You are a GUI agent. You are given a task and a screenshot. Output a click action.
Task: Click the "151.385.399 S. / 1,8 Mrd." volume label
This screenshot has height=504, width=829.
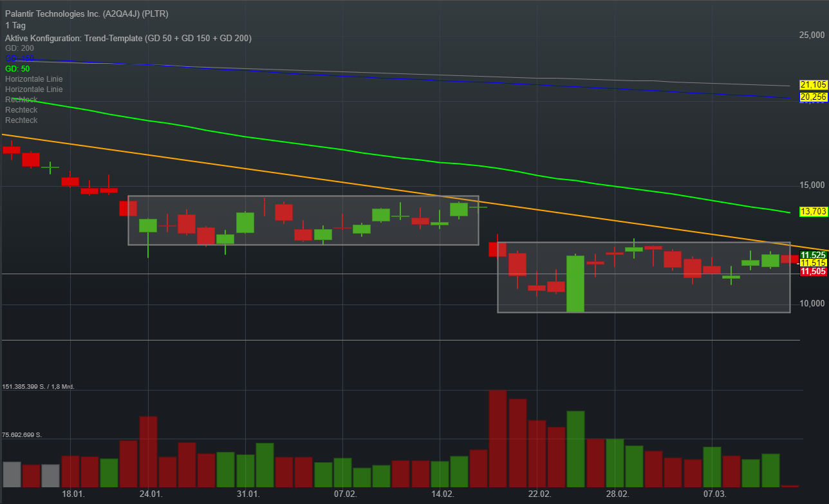pyautogui.click(x=39, y=387)
